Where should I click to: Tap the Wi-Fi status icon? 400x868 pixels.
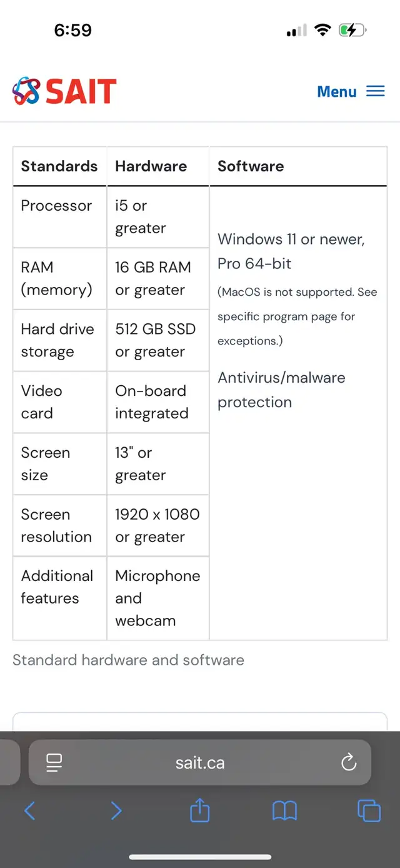[x=322, y=30]
